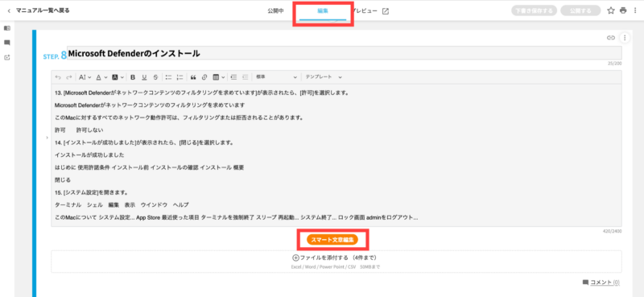Print the manual with the printer icon
644x297 pixels.
pyautogui.click(x=623, y=10)
